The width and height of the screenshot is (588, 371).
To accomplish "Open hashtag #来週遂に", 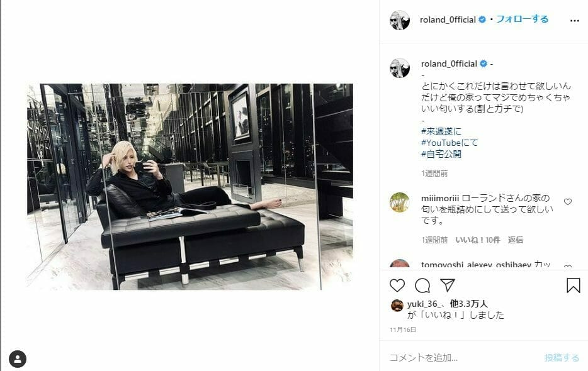I will click(441, 131).
